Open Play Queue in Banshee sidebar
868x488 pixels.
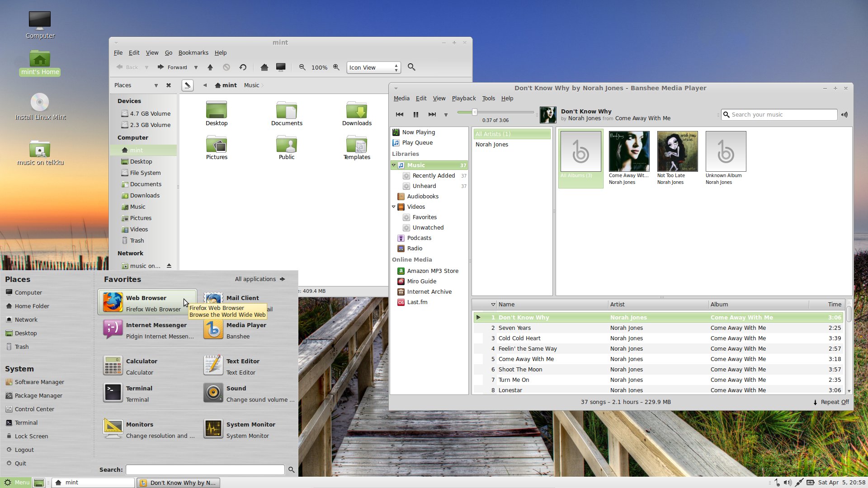(x=417, y=143)
